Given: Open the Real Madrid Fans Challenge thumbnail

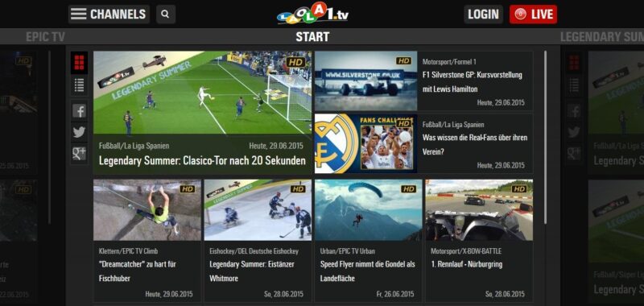Looking at the screenshot, I should pyautogui.click(x=366, y=144).
